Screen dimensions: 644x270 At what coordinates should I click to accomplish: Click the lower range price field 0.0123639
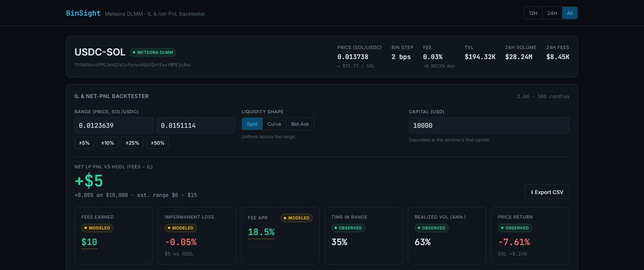[x=114, y=125]
